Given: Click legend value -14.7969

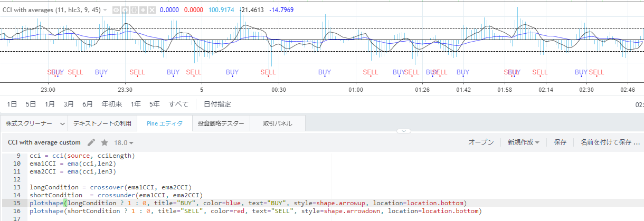Looking at the screenshot, I should 281,10.
